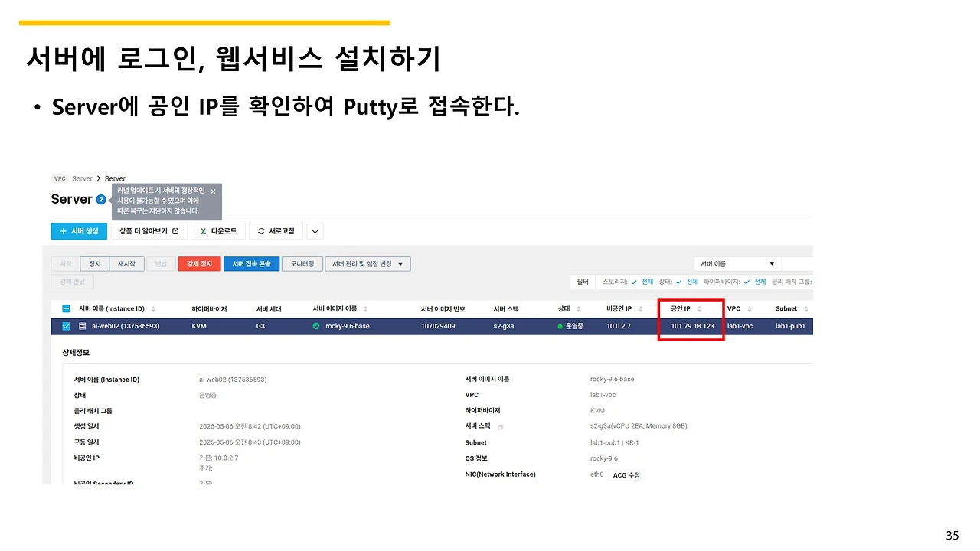Sort by 서버 이미지 이름 column

(365, 309)
